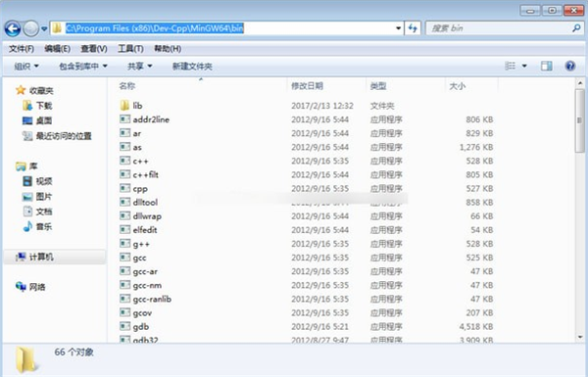Select the gcc-nm application icon
588x377 pixels.
[x=124, y=285]
